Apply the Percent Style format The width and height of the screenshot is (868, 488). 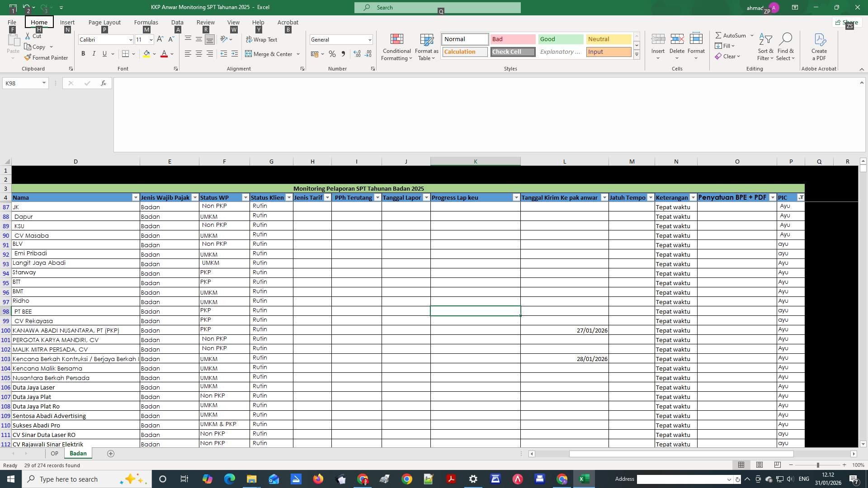pos(332,54)
